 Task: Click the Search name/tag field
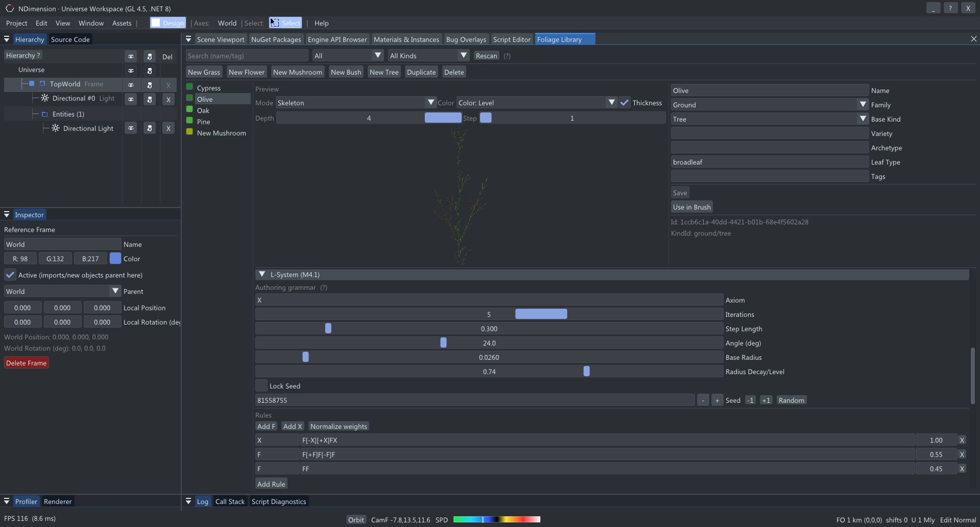point(246,55)
